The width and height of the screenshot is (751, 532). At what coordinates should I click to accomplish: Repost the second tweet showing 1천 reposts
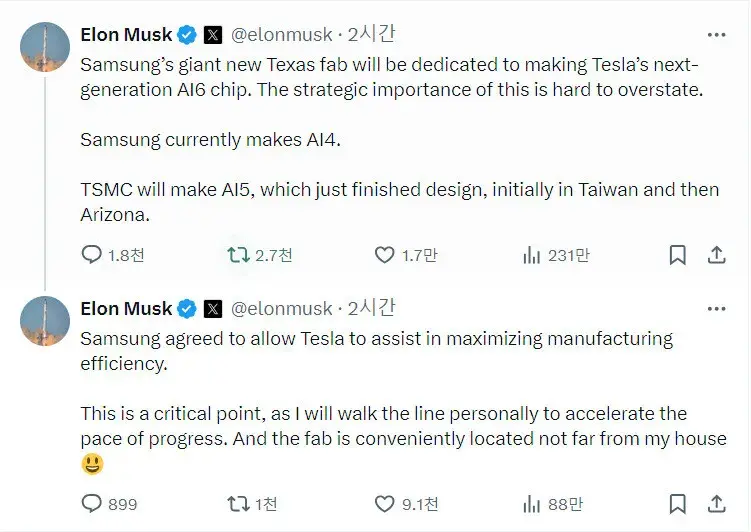[238, 504]
